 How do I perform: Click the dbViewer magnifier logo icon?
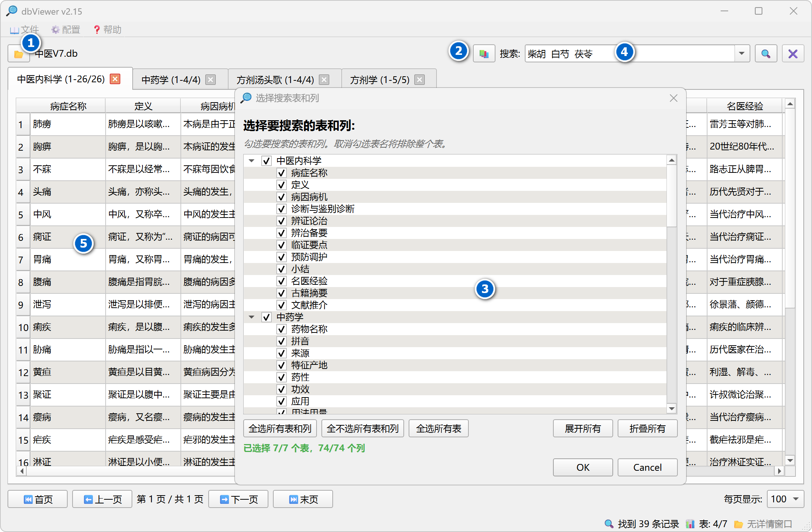(x=11, y=11)
